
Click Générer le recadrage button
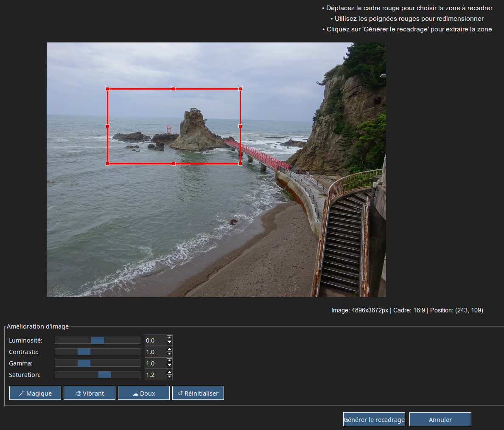pos(374,419)
